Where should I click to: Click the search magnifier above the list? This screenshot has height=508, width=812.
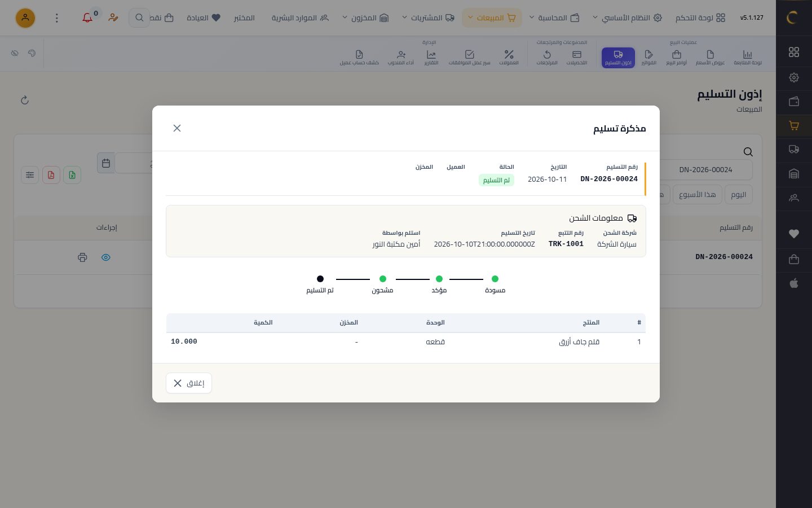click(748, 152)
